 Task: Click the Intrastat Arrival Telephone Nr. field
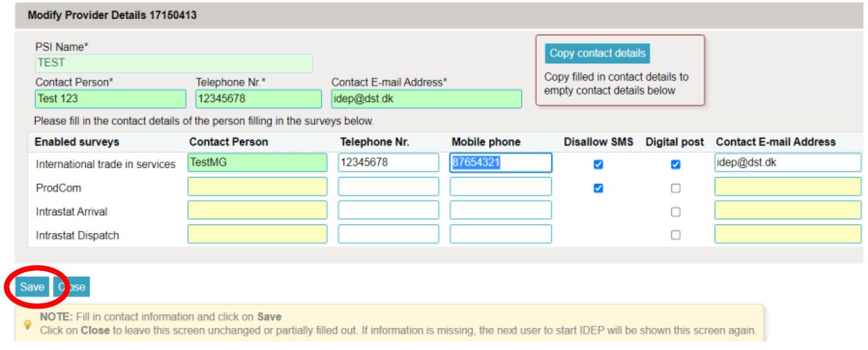click(x=388, y=210)
